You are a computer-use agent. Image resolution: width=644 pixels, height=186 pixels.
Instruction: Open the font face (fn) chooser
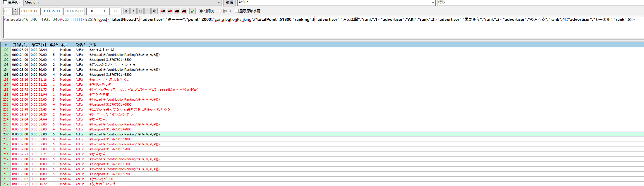(154, 11)
